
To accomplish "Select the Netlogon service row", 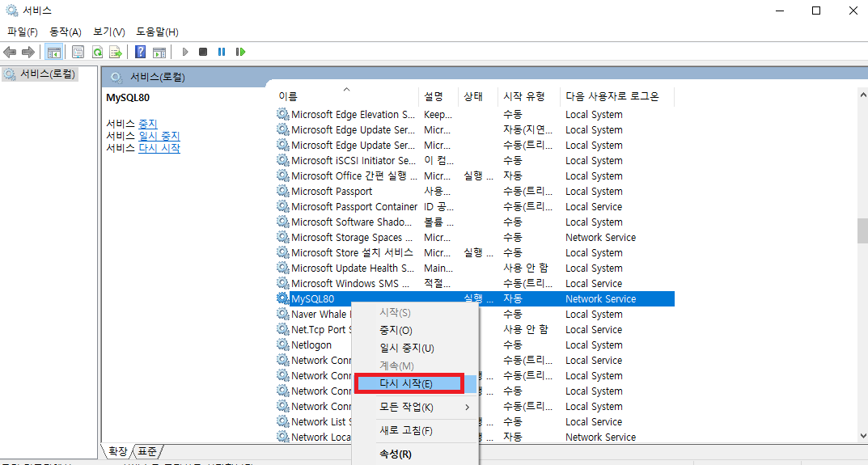I will tap(475, 345).
